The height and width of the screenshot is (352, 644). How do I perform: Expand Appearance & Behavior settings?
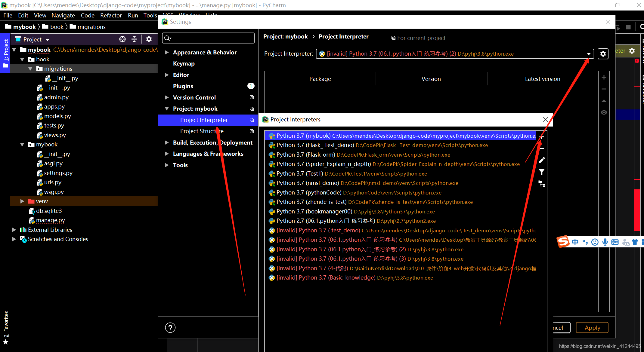[167, 52]
